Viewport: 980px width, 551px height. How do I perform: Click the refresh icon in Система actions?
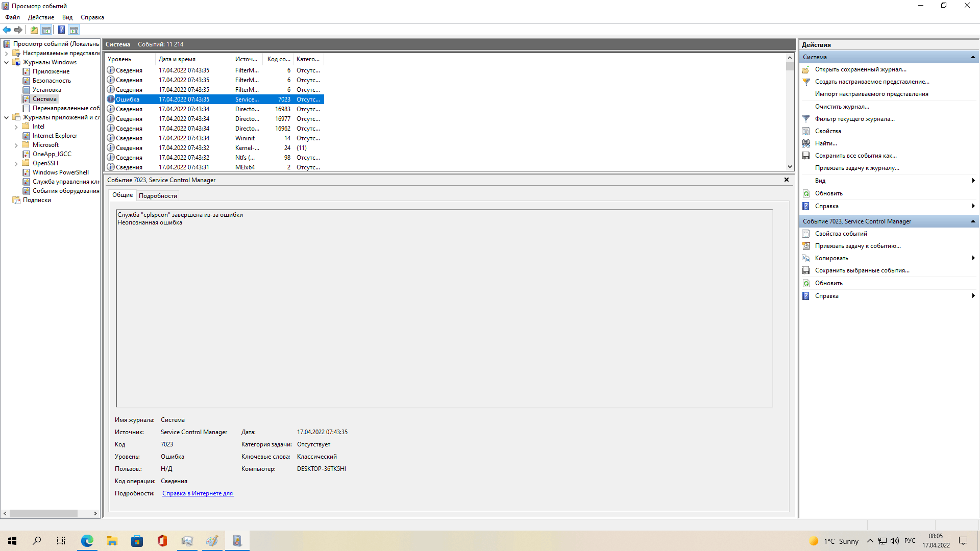click(x=806, y=193)
